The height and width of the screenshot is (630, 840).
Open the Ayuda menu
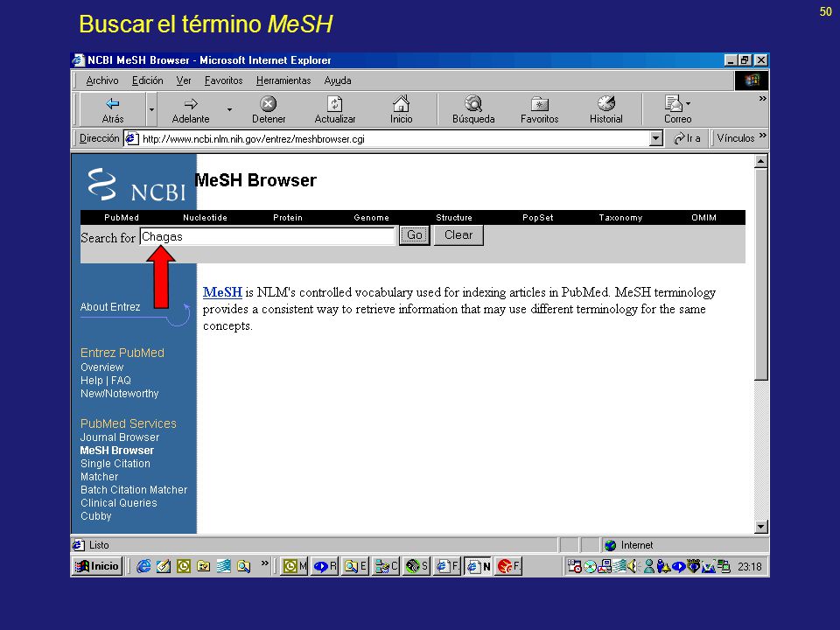pos(338,80)
